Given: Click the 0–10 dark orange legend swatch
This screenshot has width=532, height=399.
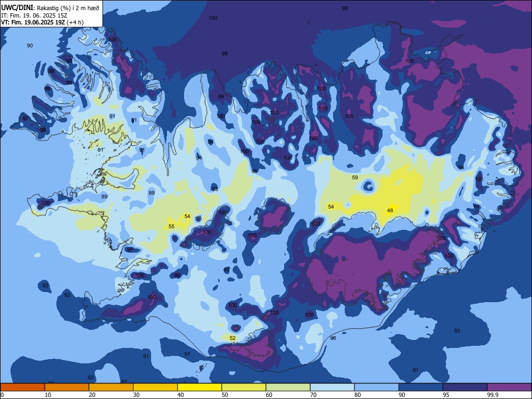Looking at the screenshot, I should 22,387.
